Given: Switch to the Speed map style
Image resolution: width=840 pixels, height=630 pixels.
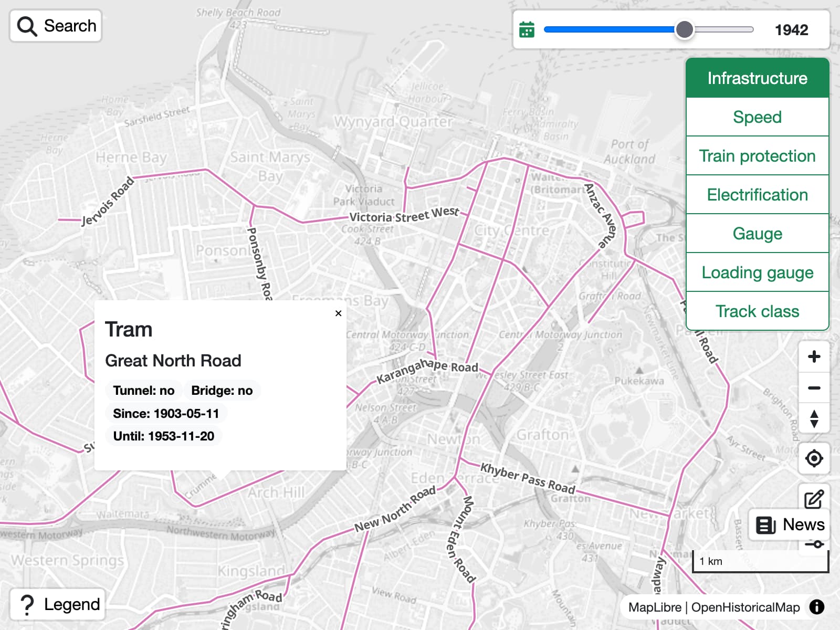Looking at the screenshot, I should [757, 117].
